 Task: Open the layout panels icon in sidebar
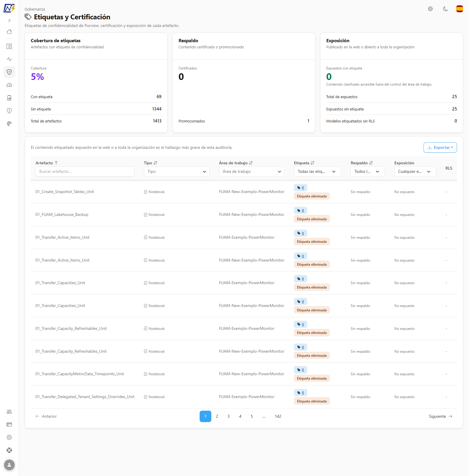9,46
